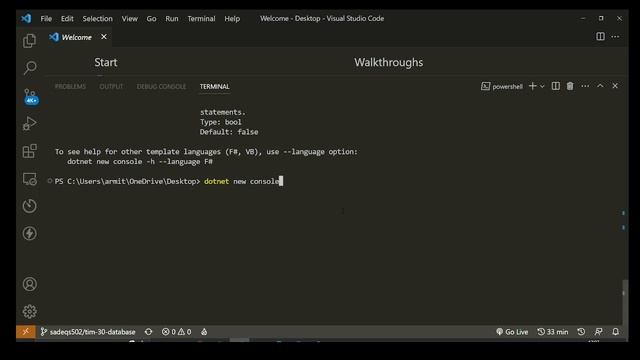Open notifications bell
The width and height of the screenshot is (640, 360).
click(616, 332)
